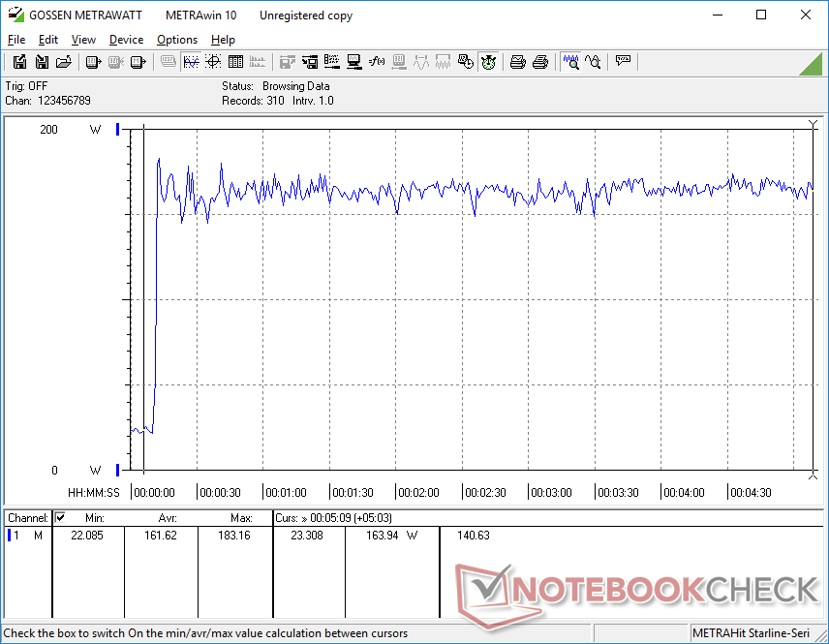
Task: Click the blue channel marker at 0 W
Action: [117, 470]
